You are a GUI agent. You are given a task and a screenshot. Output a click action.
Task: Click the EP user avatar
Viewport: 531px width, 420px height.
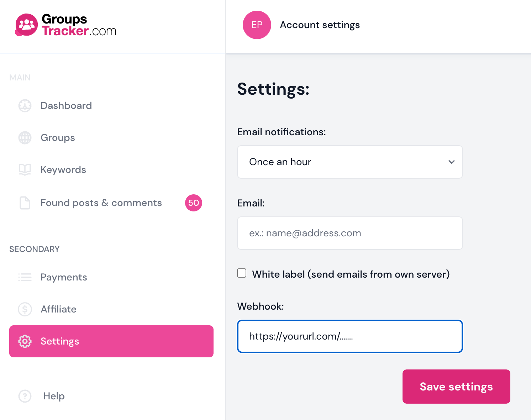pos(257,25)
